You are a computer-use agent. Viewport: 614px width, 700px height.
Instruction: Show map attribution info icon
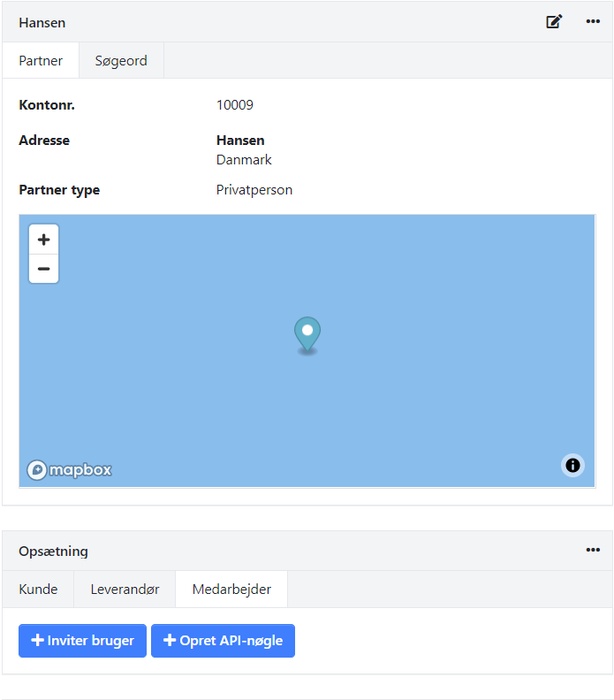tap(572, 465)
